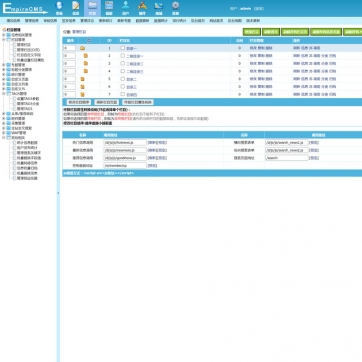Screen dimensions: 362x362
Task: Click the order input in row ID 1
Action: [69, 48]
